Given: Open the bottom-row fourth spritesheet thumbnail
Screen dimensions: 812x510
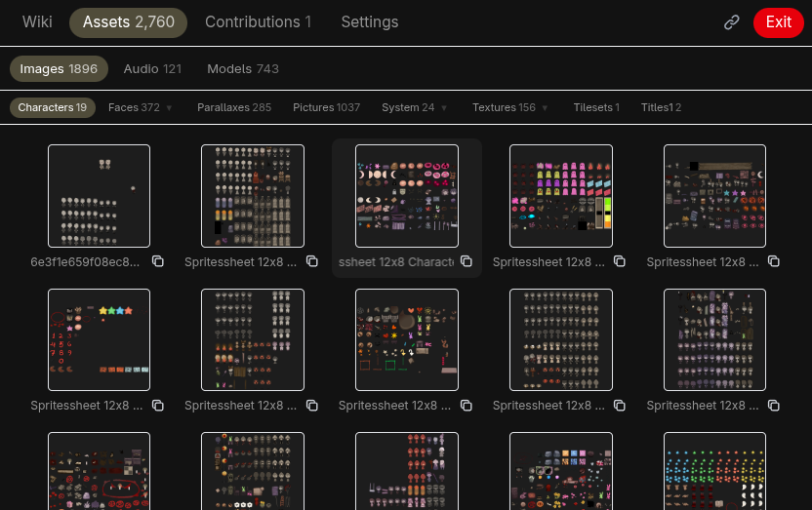Looking at the screenshot, I should [561, 471].
